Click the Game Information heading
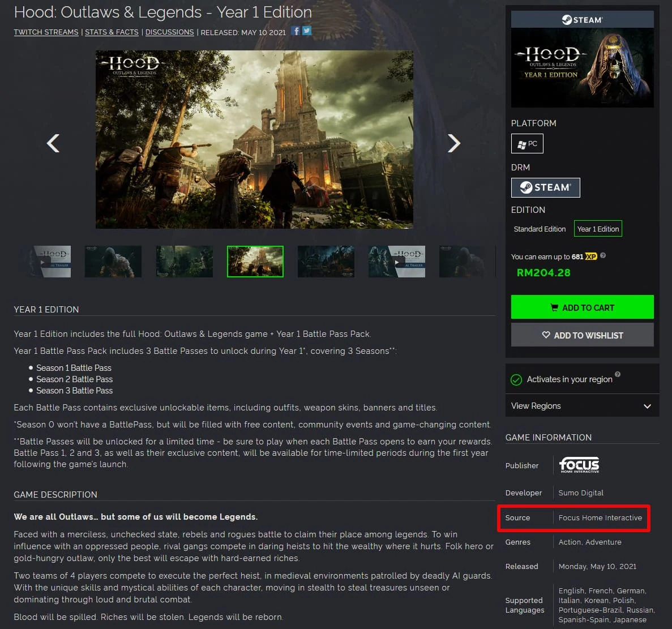This screenshot has width=672, height=629. tap(548, 438)
